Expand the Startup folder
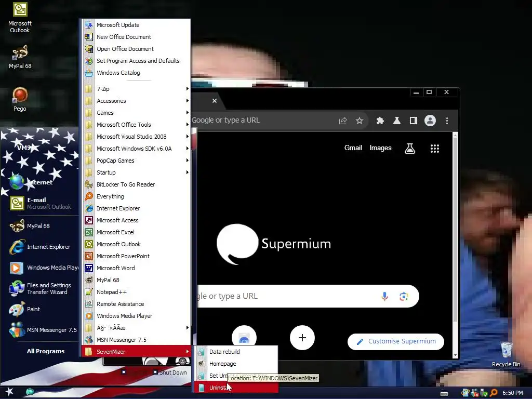Image resolution: width=532 pixels, height=399 pixels. click(x=136, y=172)
